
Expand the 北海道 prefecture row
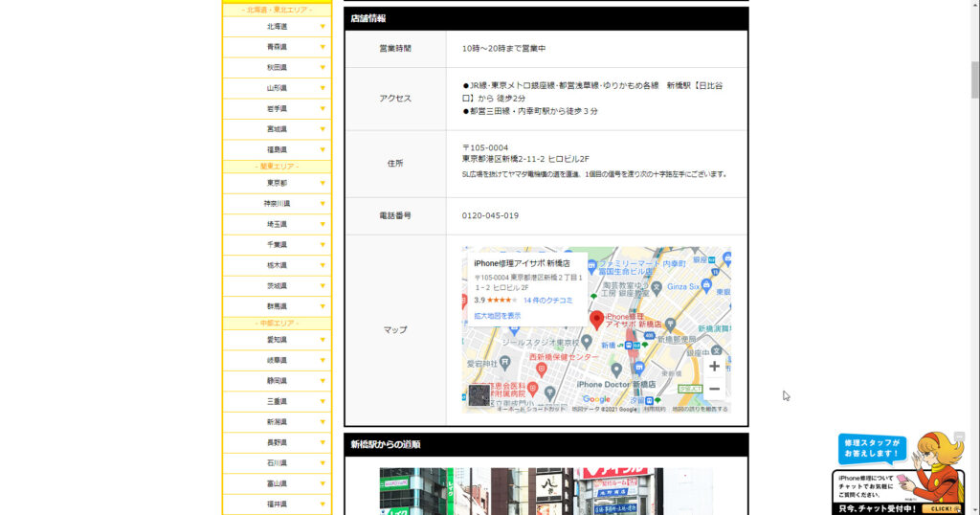tap(277, 26)
